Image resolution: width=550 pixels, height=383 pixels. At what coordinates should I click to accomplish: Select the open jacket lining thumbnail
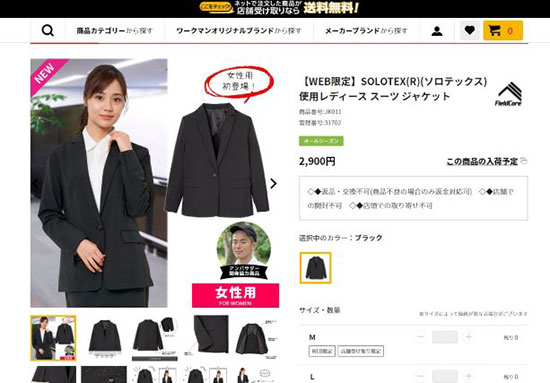256,338
